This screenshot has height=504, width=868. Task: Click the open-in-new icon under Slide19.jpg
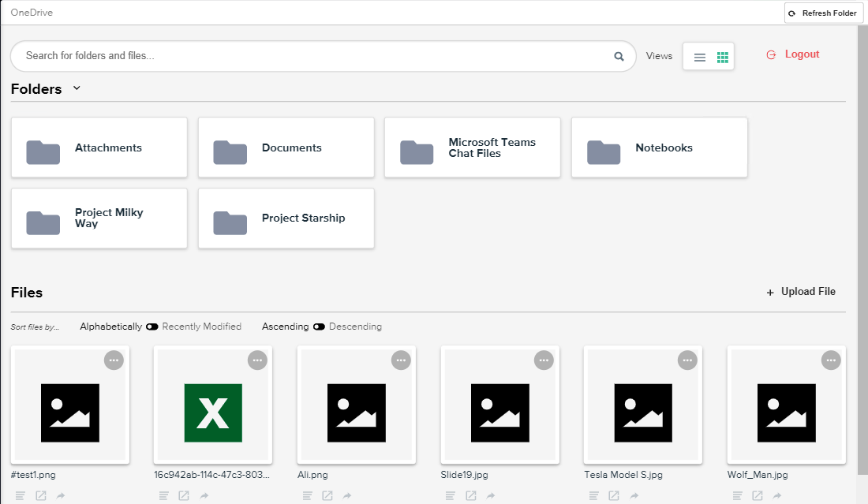[471, 495]
